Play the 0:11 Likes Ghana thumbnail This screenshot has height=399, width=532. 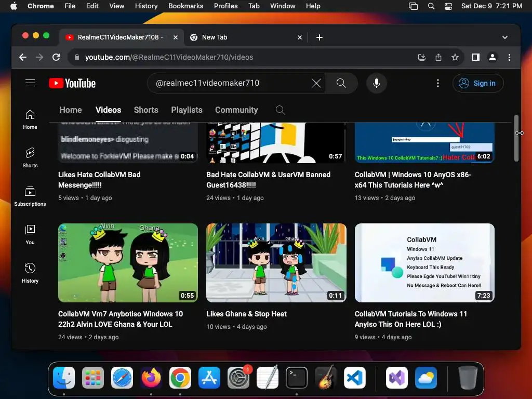(x=276, y=262)
